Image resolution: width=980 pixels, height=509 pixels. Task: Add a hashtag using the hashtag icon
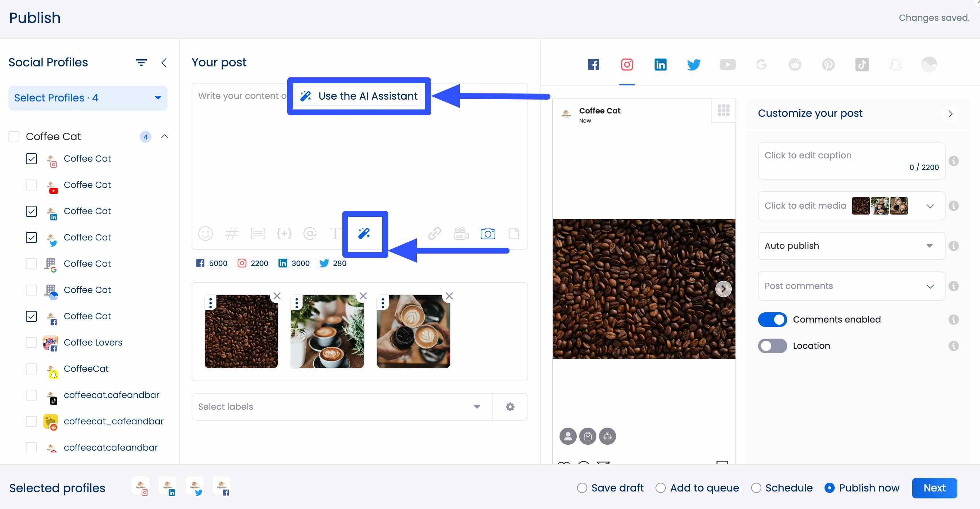click(x=232, y=234)
